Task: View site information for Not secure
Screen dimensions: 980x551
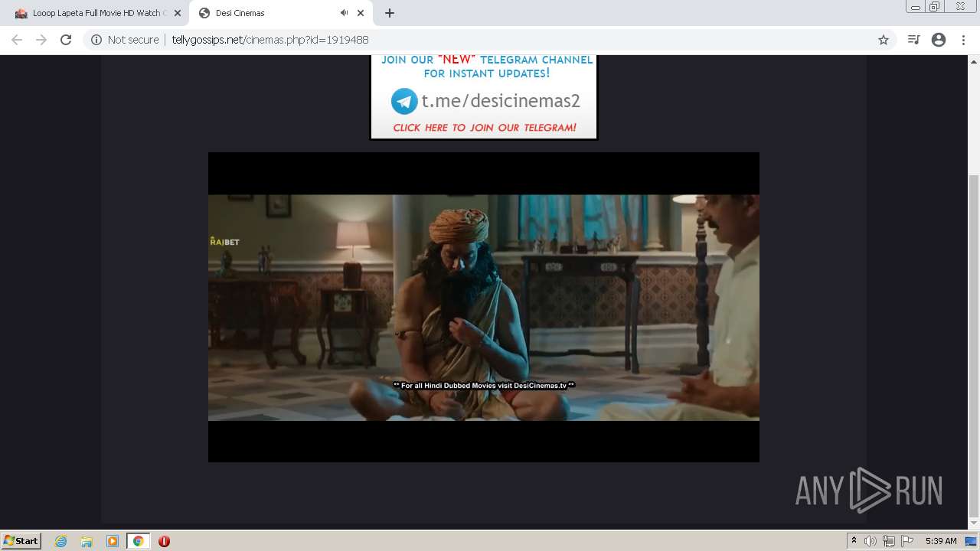Action: 125,40
